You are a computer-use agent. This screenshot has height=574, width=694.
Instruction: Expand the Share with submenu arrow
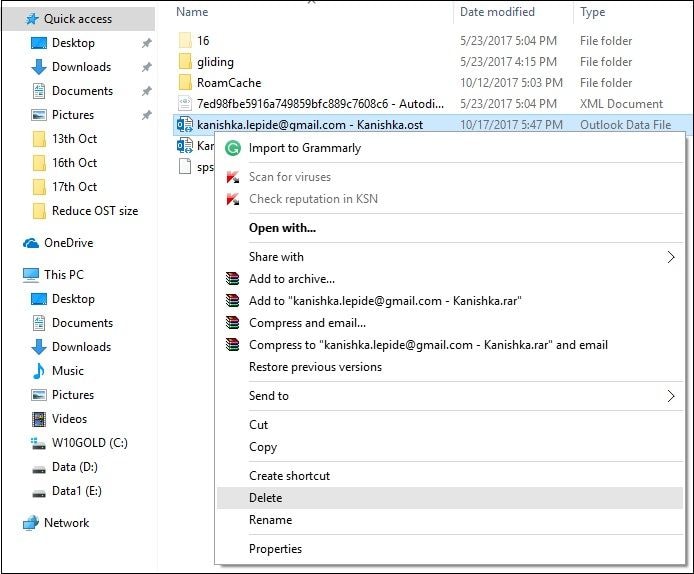(671, 257)
